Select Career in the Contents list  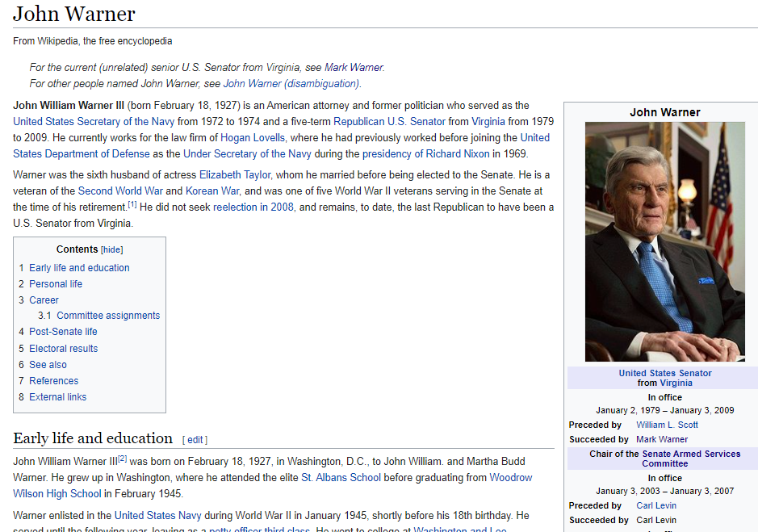[44, 300]
